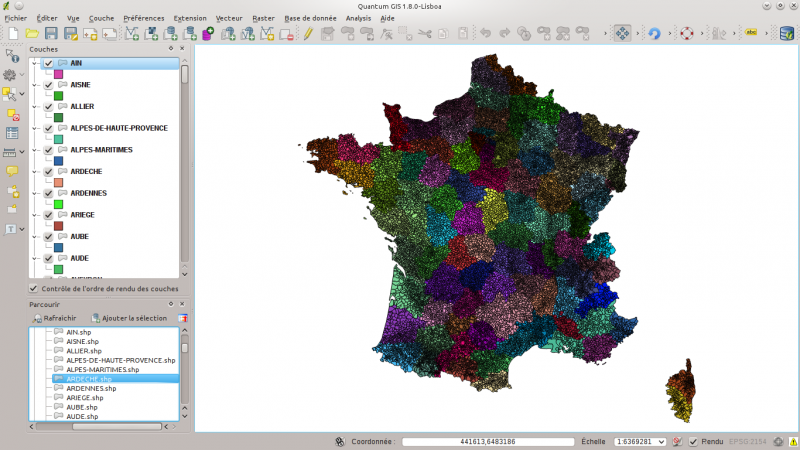
Task: Open the Raster menu
Action: [263, 18]
